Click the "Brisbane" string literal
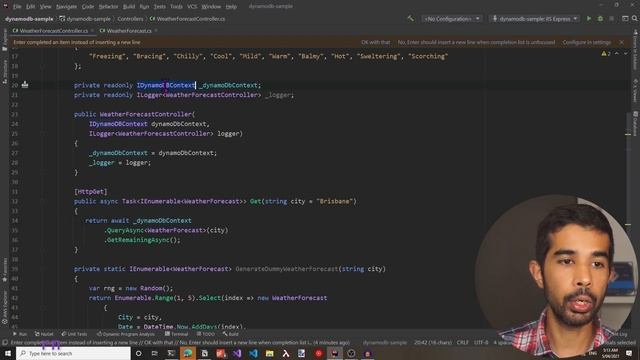 pyautogui.click(x=335, y=201)
